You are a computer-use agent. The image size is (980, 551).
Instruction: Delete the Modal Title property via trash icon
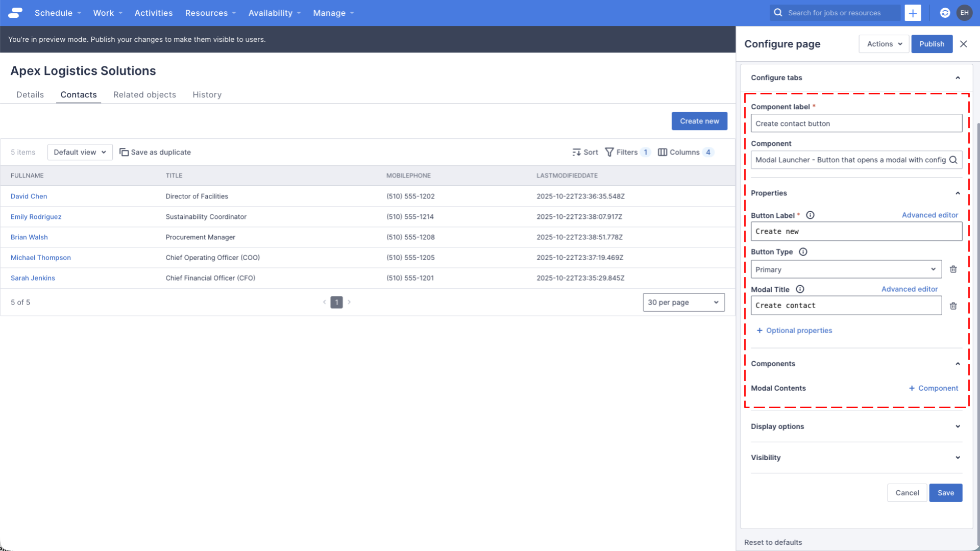(953, 306)
